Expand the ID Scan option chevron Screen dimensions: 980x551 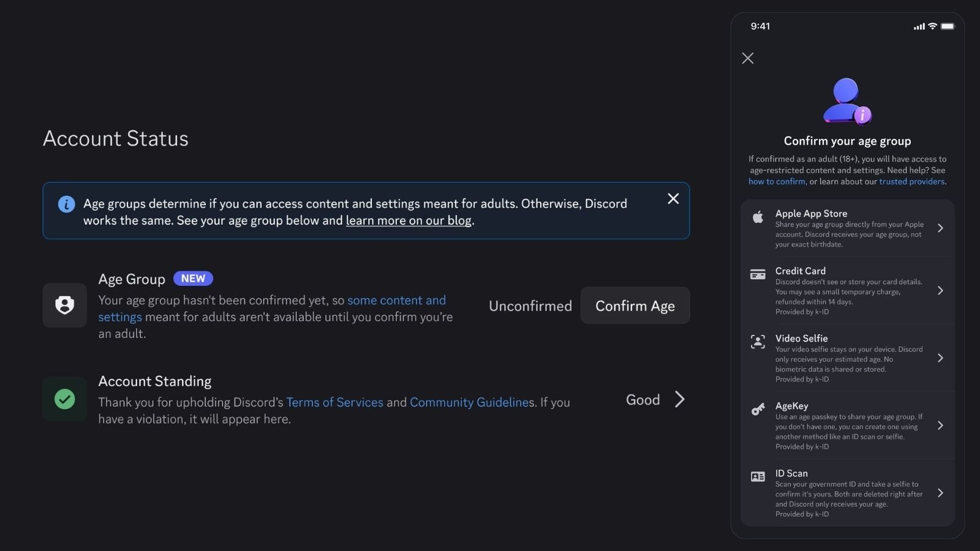click(940, 493)
